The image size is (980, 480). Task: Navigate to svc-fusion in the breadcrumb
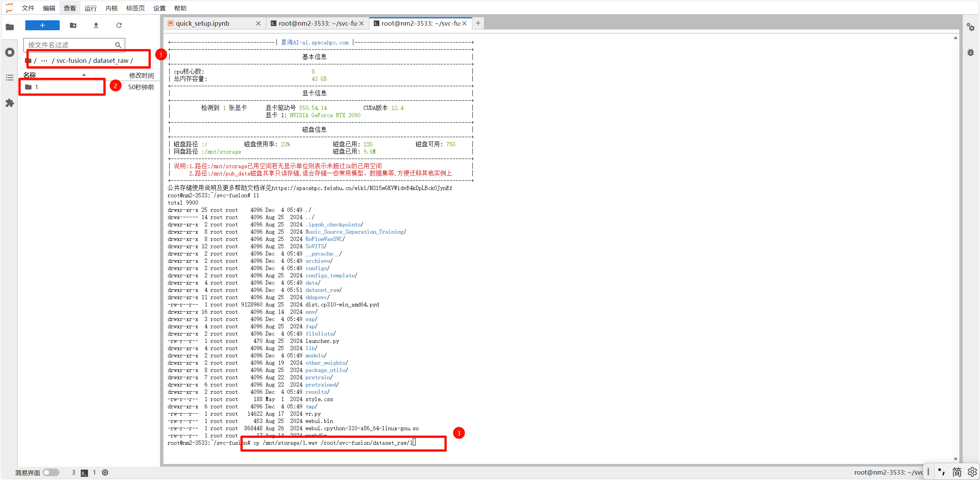coord(72,61)
